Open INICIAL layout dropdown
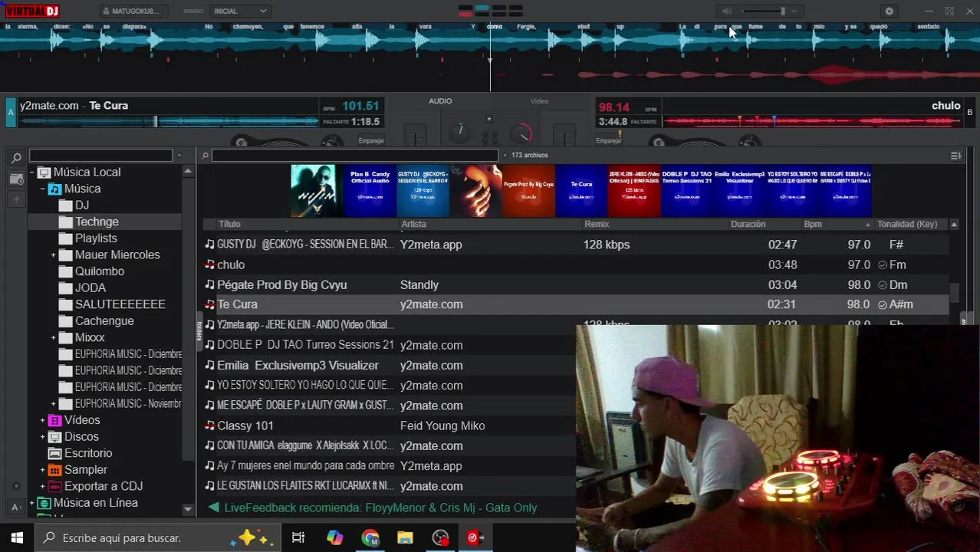Viewport: 980px width, 552px height. [240, 11]
